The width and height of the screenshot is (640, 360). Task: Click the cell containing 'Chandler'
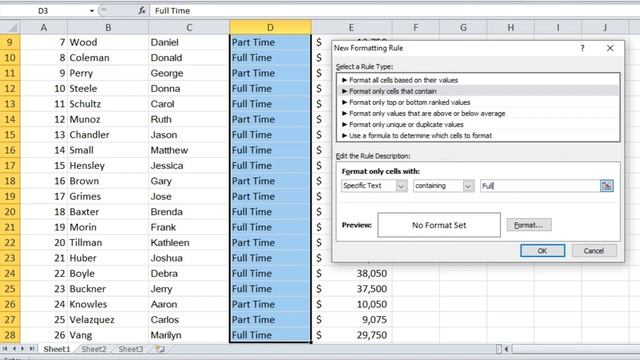(108, 135)
